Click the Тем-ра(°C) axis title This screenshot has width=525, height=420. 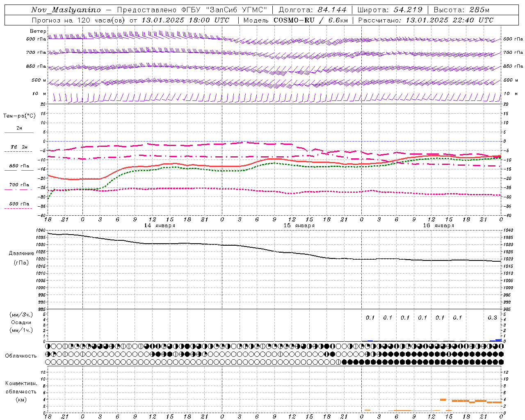point(19,116)
